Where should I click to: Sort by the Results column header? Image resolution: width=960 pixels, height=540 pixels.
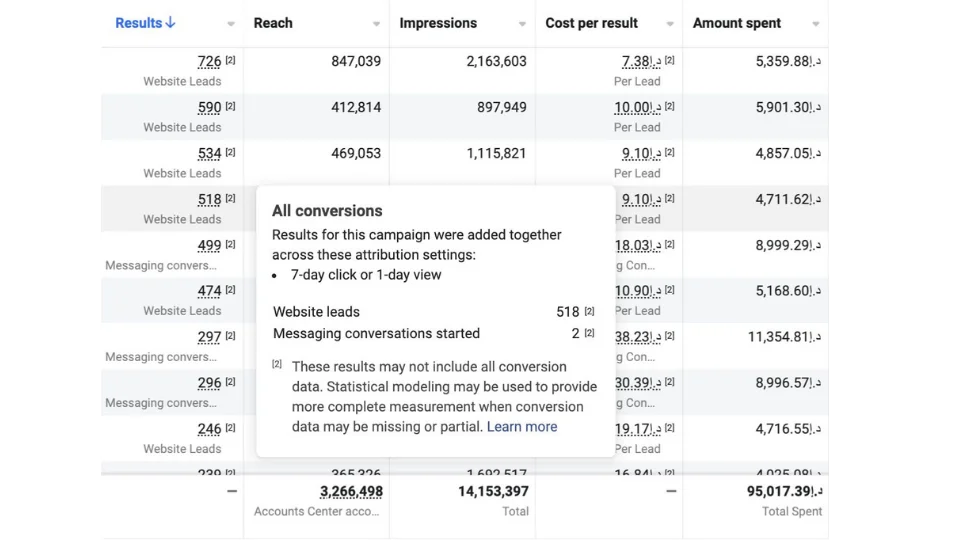[145, 23]
